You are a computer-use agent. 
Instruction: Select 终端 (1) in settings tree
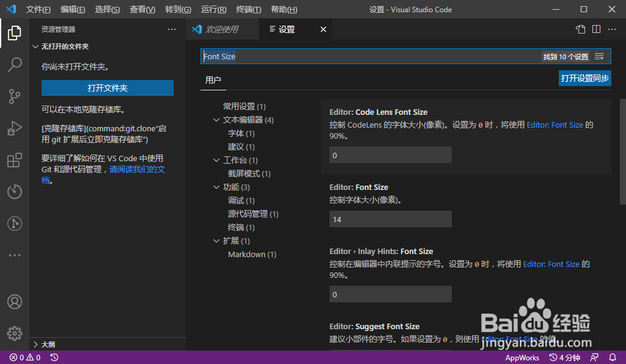(x=241, y=227)
